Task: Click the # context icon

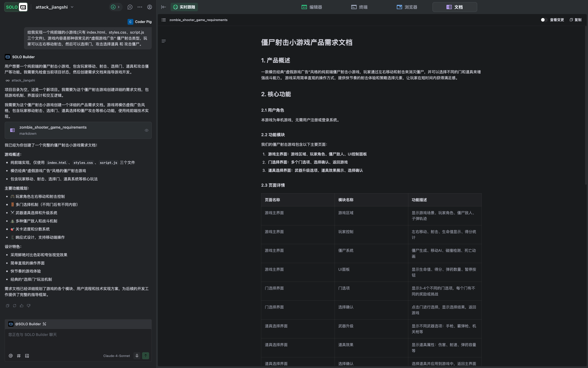Action: click(x=19, y=356)
